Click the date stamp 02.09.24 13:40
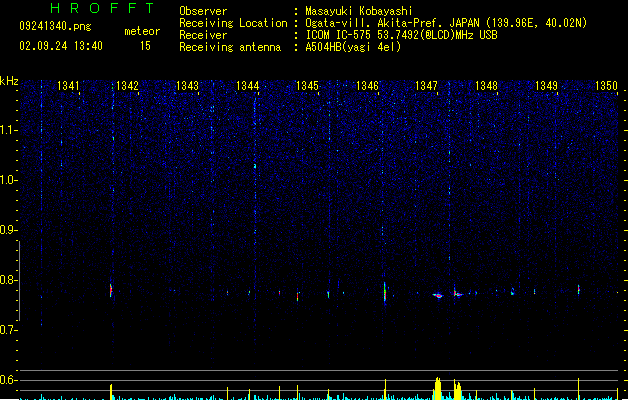The image size is (629, 400). [x=61, y=46]
